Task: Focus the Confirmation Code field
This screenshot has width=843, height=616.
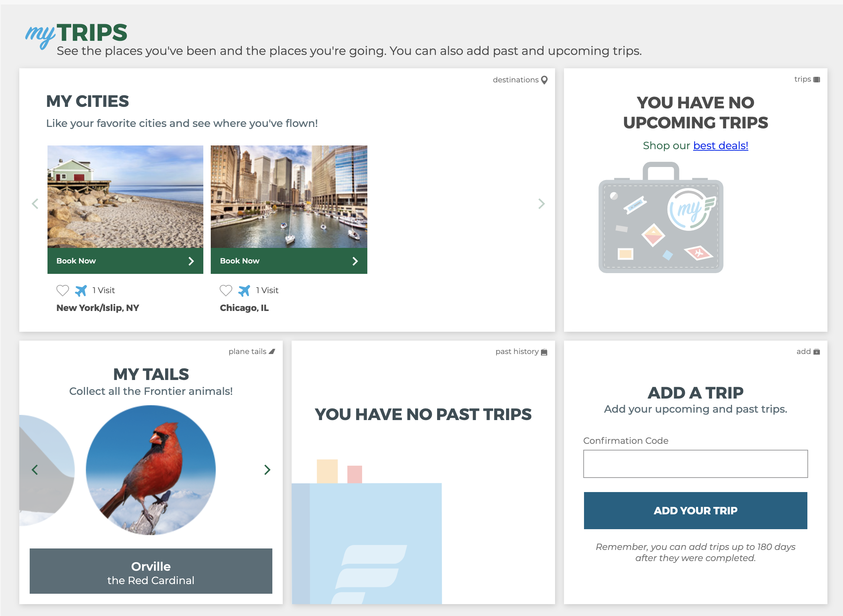Action: click(695, 464)
